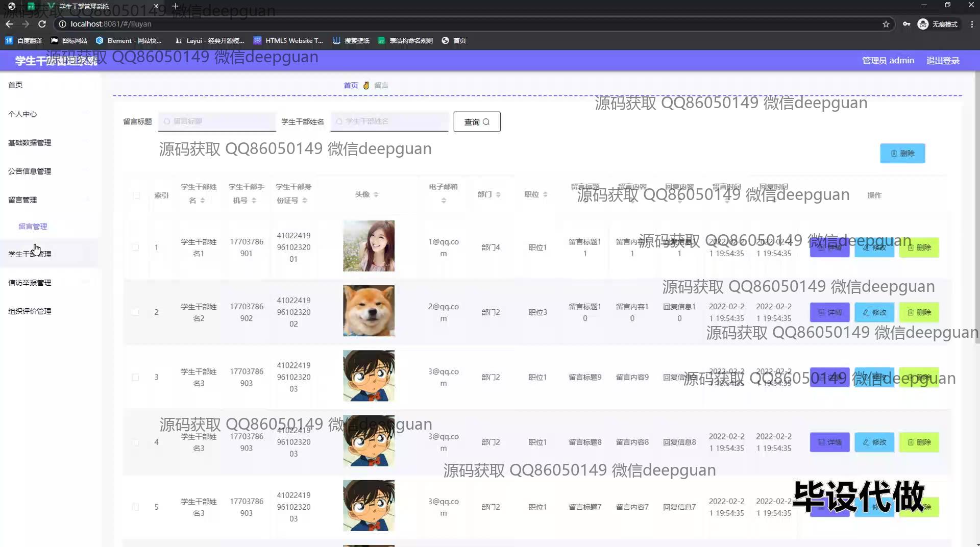
Task: Click the sort arrows on 部门 column
Action: point(498,194)
